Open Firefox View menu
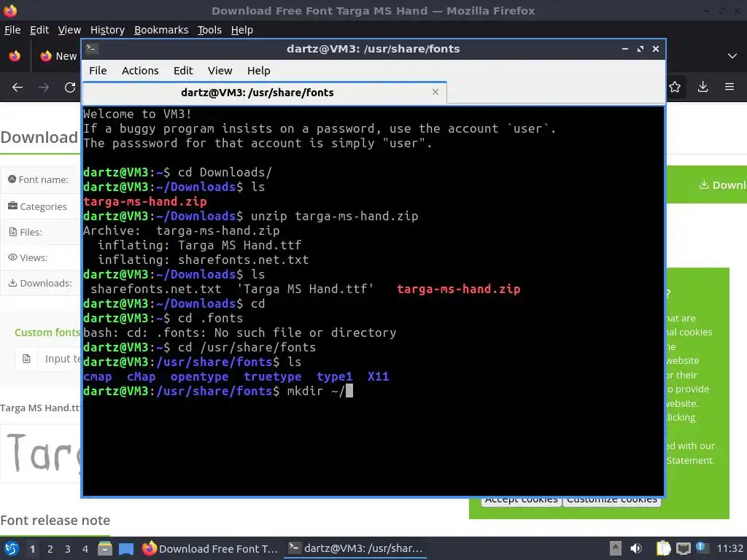Screen dimensions: 747x560 (69, 30)
